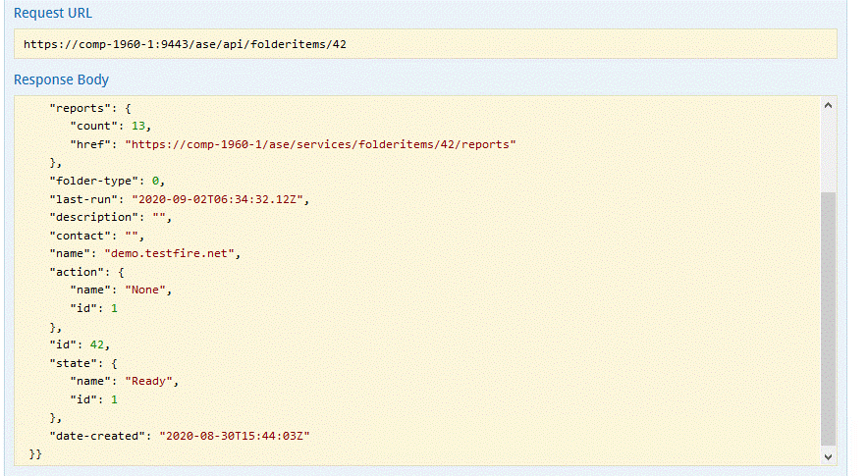
Task: Click the Response Body heading
Action: click(x=61, y=79)
